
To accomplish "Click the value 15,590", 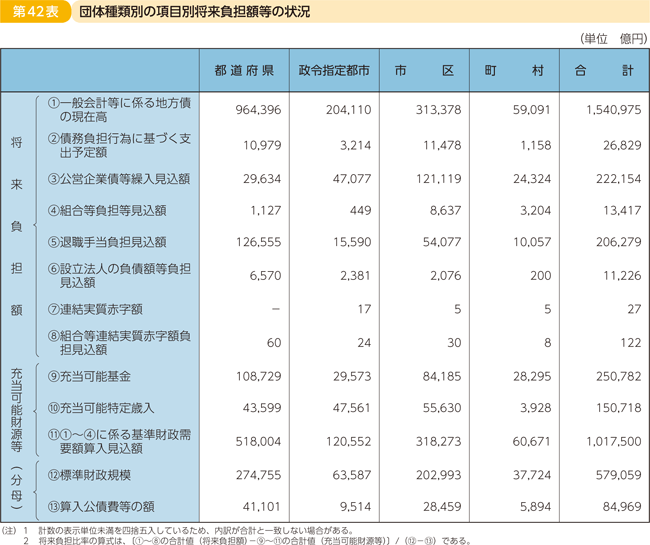I will (352, 242).
